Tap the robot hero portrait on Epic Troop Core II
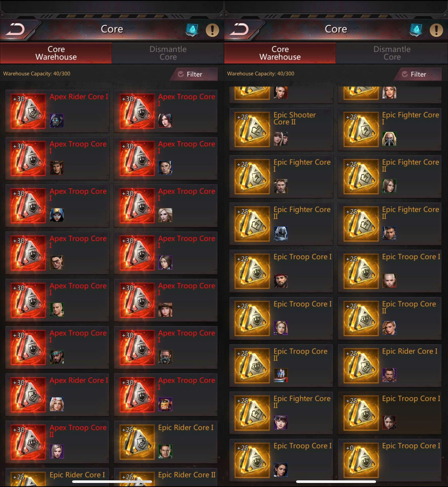Screen dimensions: 448x487 pos(281,375)
